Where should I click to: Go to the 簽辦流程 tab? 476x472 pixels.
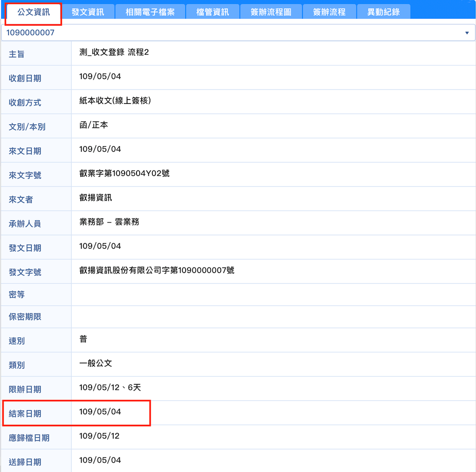(329, 12)
